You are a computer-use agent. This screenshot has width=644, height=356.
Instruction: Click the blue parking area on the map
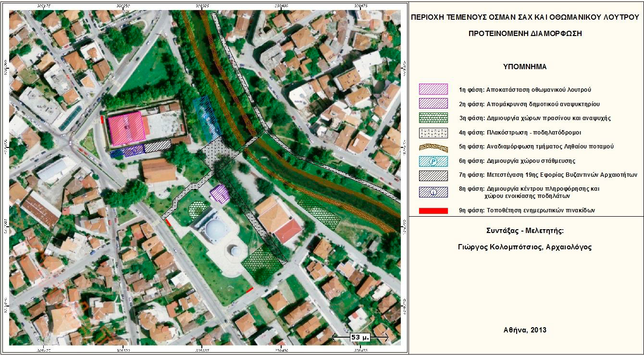206,118
